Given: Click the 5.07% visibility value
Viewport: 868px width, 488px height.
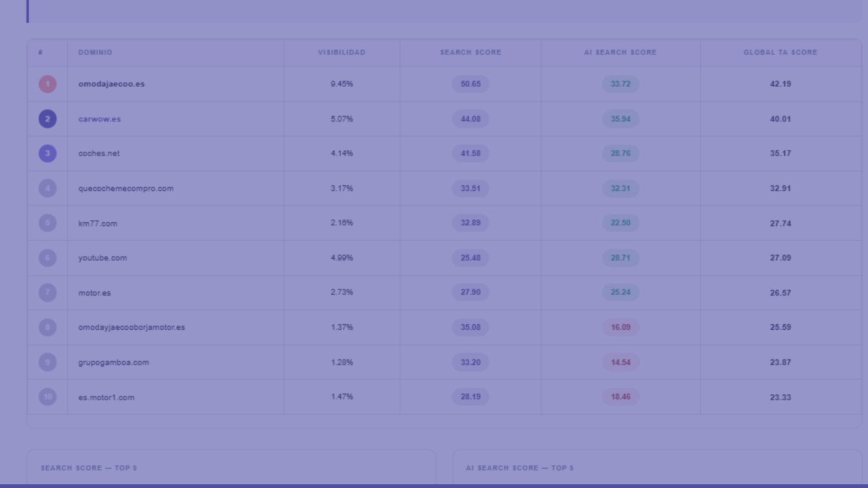Looking at the screenshot, I should click(342, 119).
